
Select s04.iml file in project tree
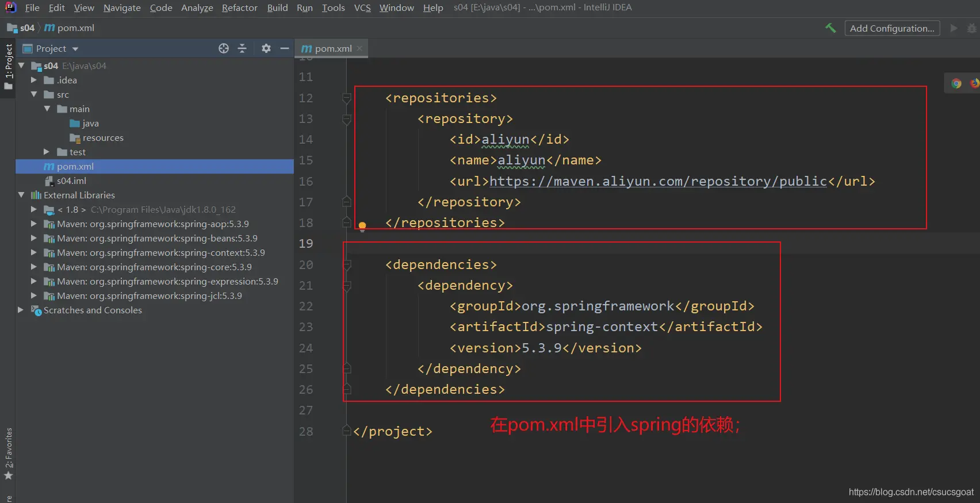71,181
